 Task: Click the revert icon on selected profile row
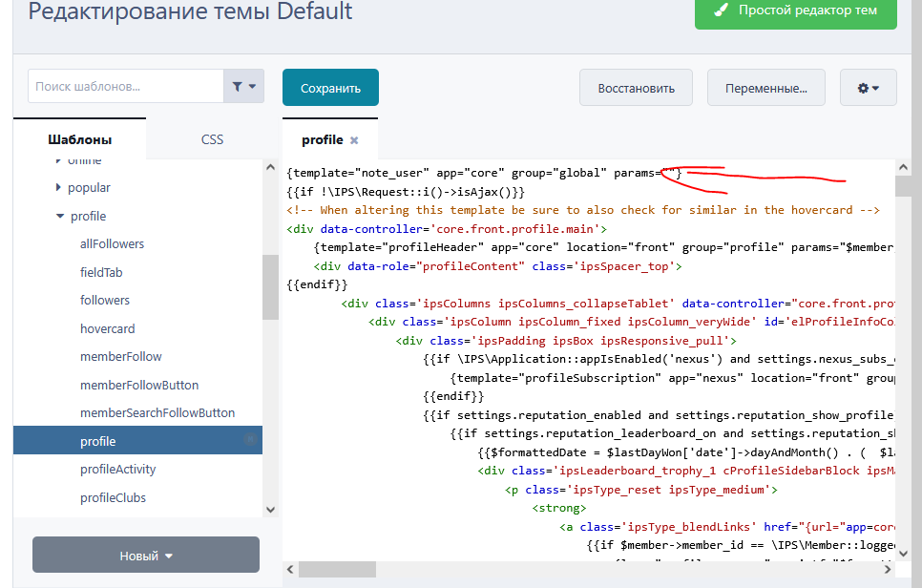(250, 439)
